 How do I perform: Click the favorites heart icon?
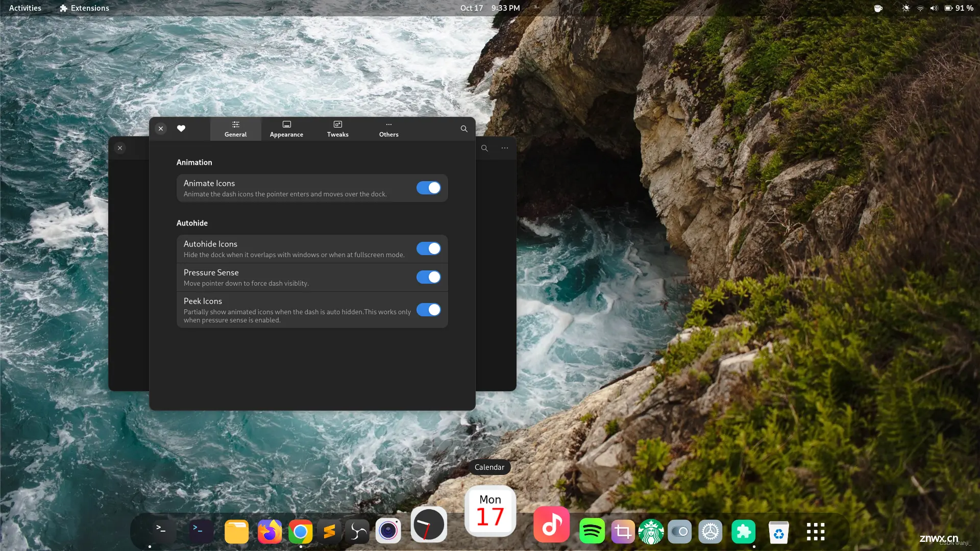point(181,129)
